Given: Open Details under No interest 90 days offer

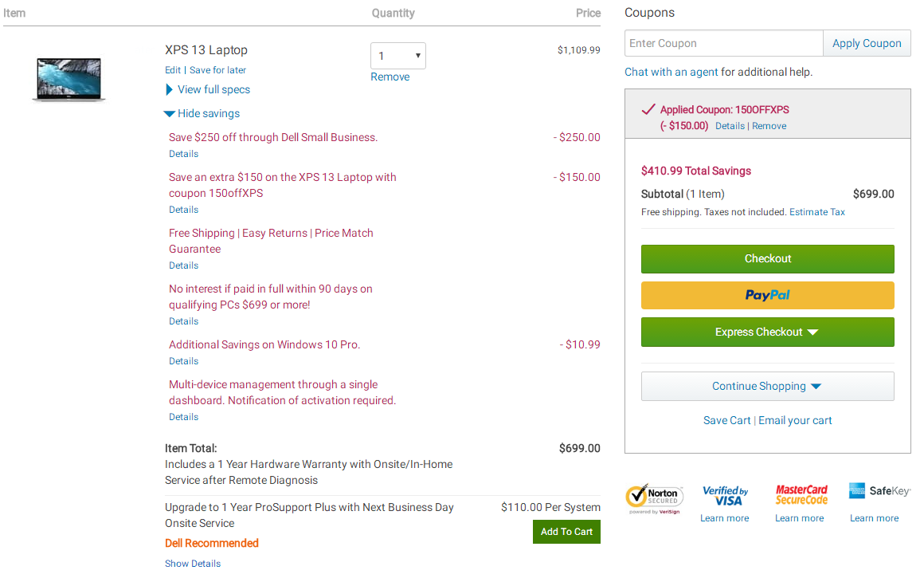Looking at the screenshot, I should [x=183, y=321].
